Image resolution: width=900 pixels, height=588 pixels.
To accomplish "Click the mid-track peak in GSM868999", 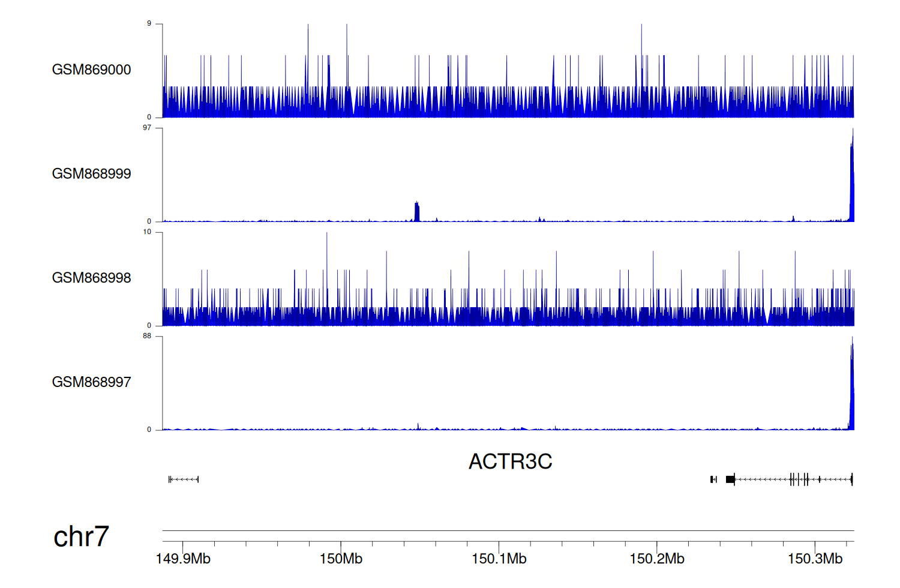I will coord(417,212).
